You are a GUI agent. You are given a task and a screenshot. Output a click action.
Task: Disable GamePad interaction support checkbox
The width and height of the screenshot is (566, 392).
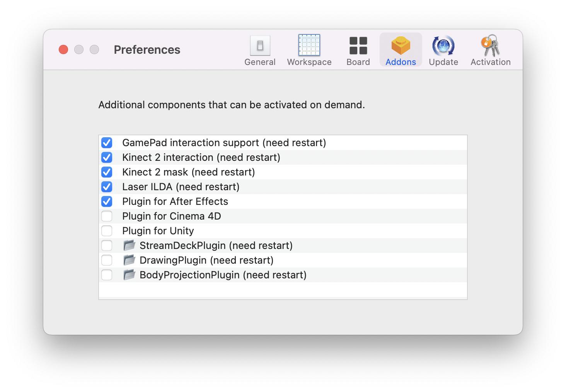107,143
